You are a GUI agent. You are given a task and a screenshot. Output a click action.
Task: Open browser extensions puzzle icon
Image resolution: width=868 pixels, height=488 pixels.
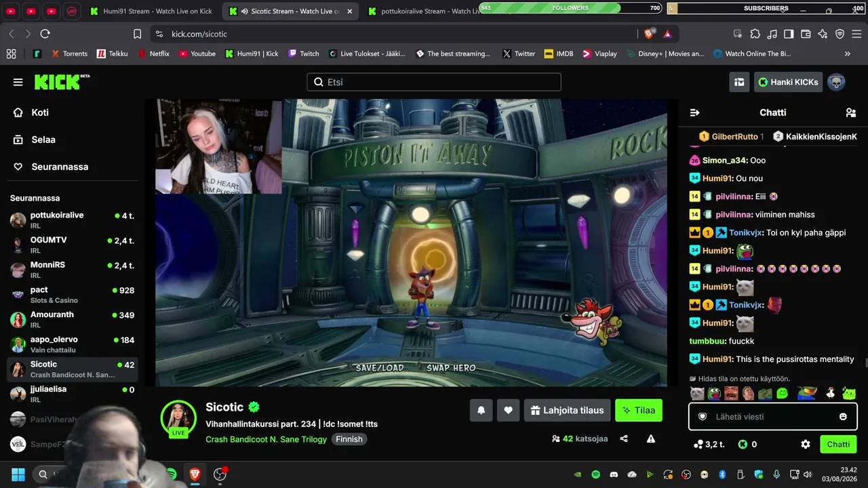pyautogui.click(x=755, y=34)
